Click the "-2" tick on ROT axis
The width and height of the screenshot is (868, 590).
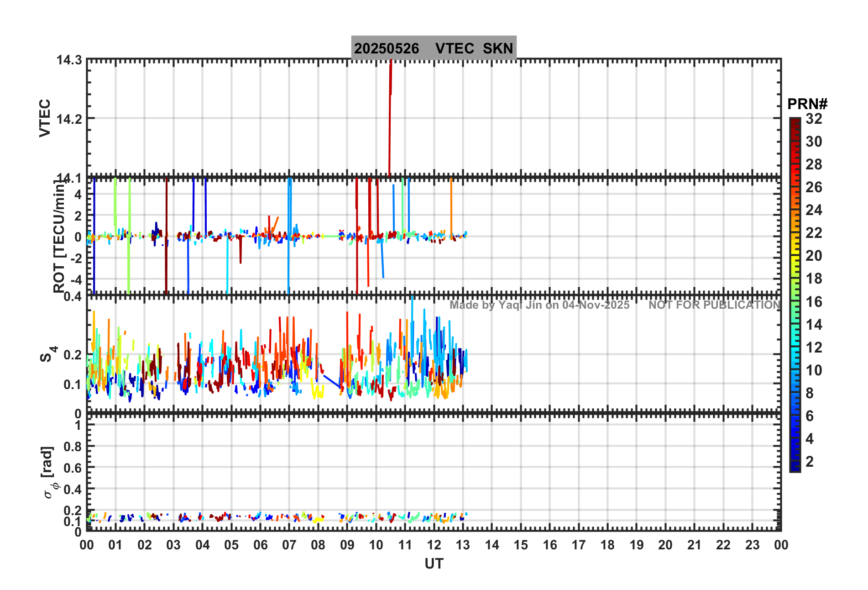[77, 258]
